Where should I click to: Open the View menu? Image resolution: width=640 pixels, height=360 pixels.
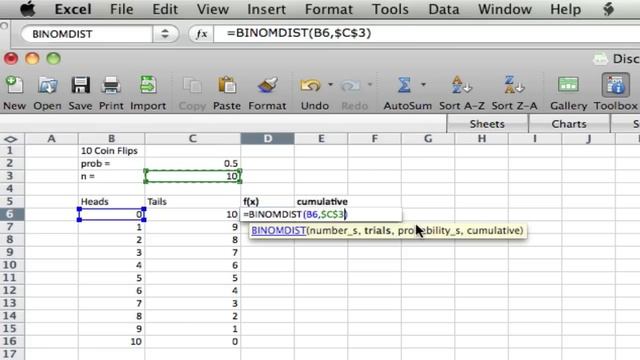(212, 9)
